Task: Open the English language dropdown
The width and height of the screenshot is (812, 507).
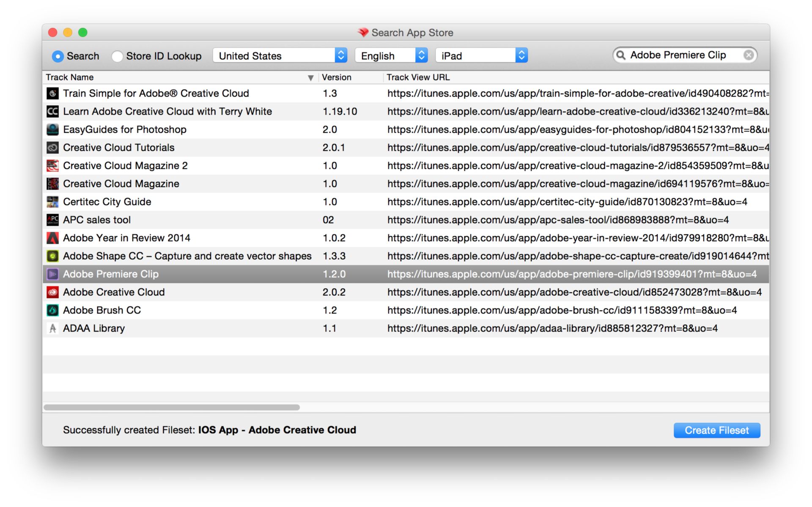Action: [x=391, y=55]
